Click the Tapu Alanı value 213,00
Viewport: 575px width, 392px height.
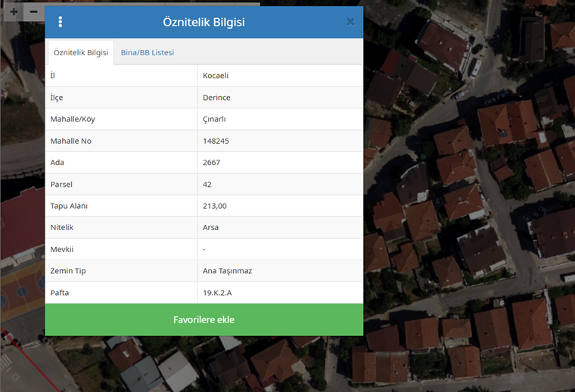[215, 206]
